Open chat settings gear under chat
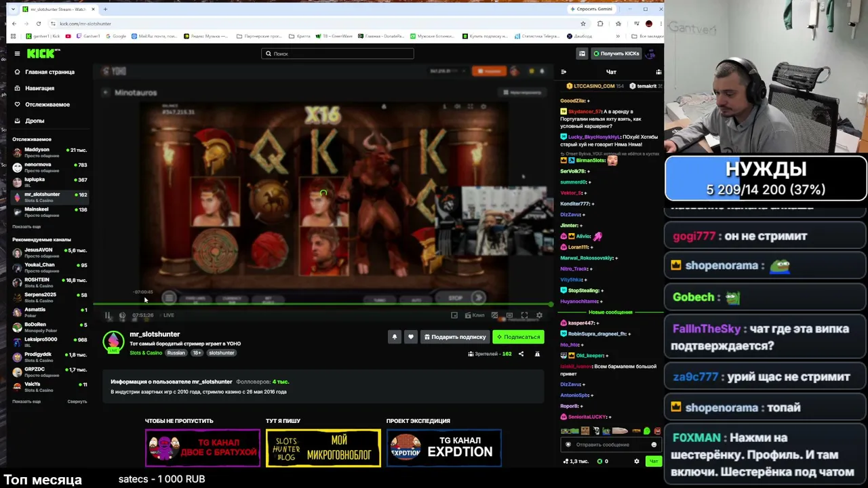 tap(636, 462)
